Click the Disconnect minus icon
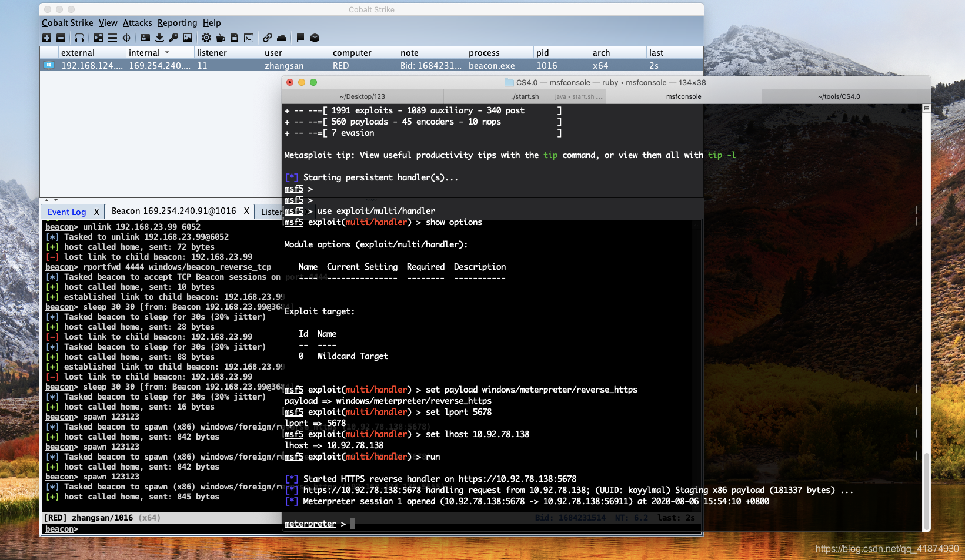 tap(61, 38)
